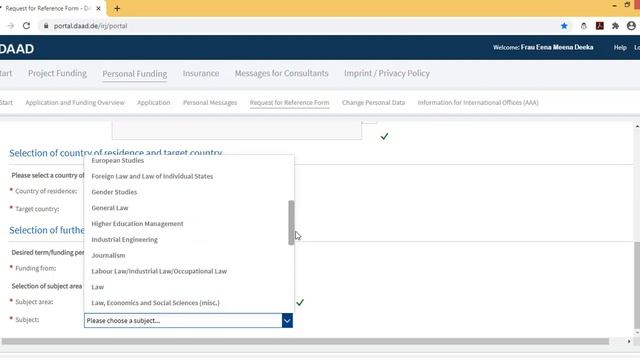Open Imprint / Privacy Policy
Image resolution: width=640 pixels, height=360 pixels.
387,73
